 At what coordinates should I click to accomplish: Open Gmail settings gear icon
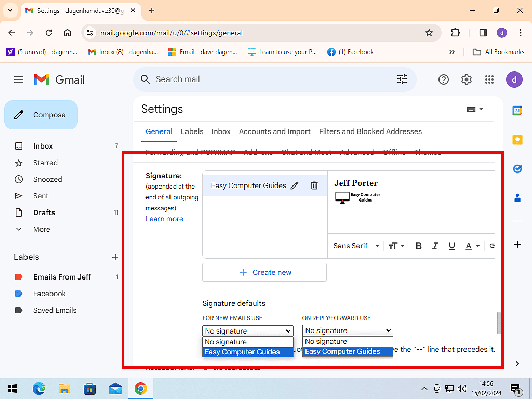[x=467, y=79]
